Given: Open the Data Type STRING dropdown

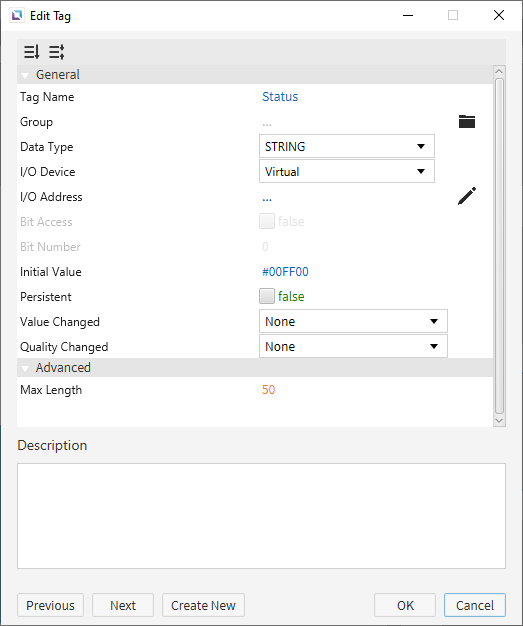Looking at the screenshot, I should point(347,147).
